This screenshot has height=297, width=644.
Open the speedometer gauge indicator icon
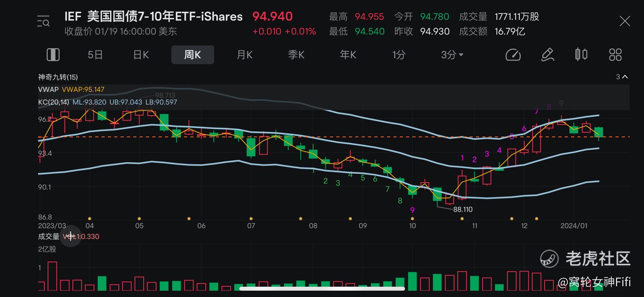pos(513,55)
